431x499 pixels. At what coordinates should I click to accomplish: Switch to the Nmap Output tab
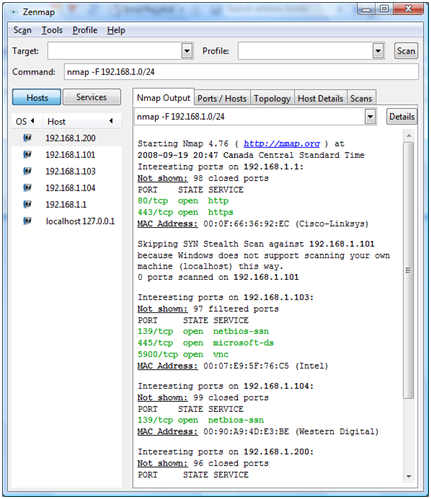163,98
